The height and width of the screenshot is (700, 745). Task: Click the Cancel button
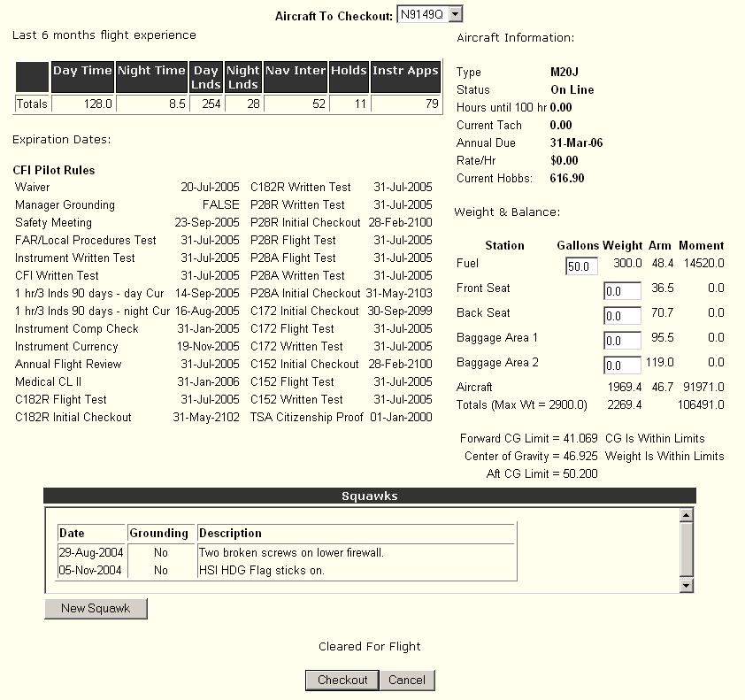[x=407, y=680]
